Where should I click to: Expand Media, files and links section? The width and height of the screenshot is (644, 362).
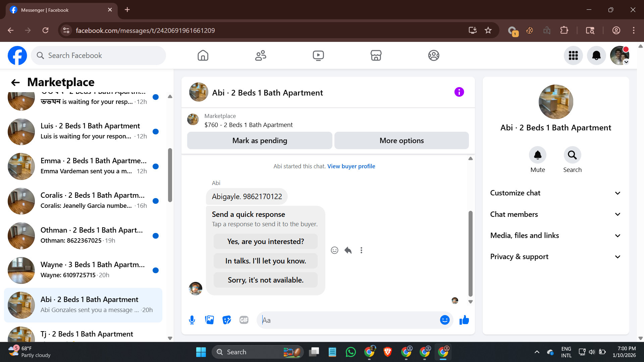[x=555, y=235]
